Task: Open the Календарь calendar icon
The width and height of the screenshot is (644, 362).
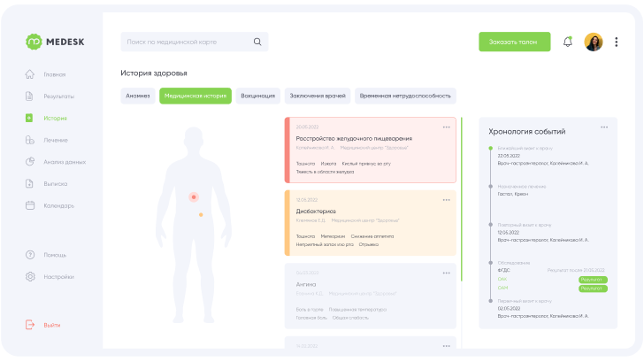Action: 30,205
